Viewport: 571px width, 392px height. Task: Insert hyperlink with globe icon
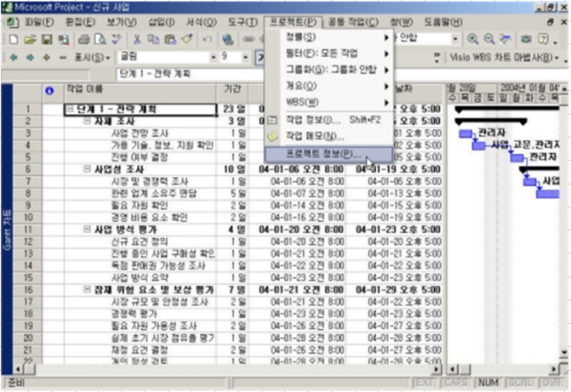(x=228, y=39)
